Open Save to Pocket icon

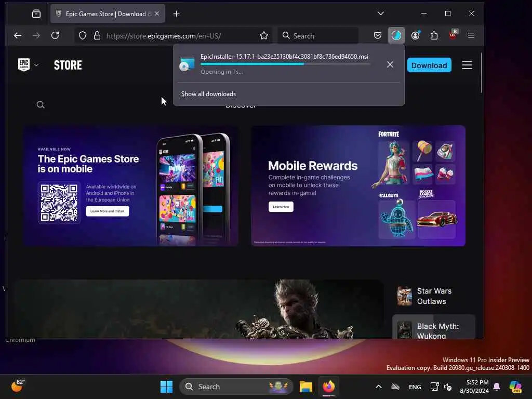point(378,36)
